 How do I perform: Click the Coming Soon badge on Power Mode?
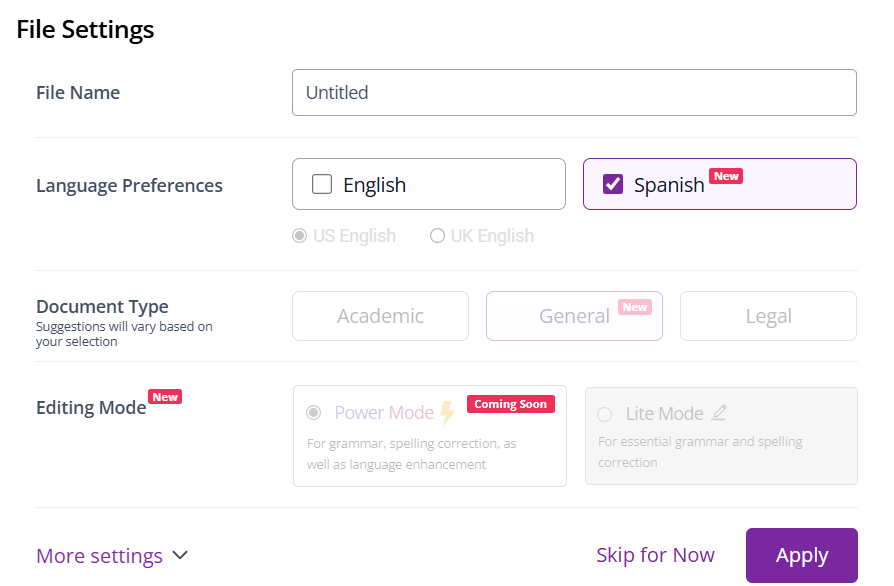point(510,404)
